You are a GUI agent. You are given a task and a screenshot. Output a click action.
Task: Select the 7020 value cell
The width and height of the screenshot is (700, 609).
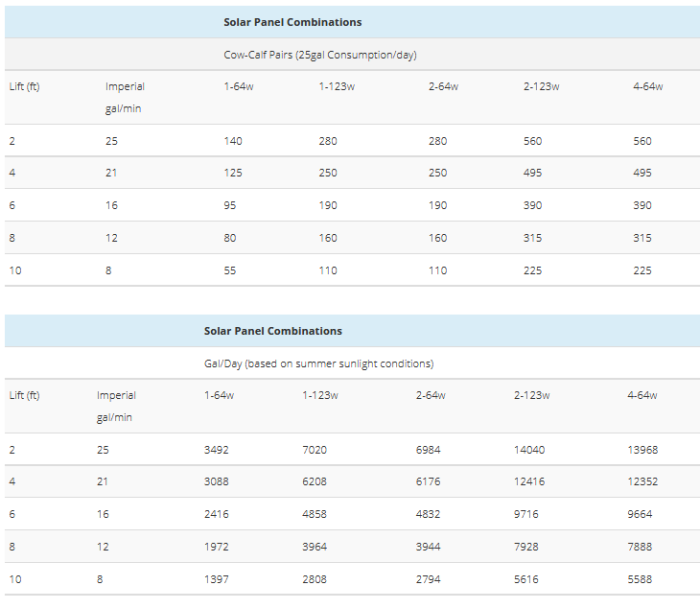[316, 450]
